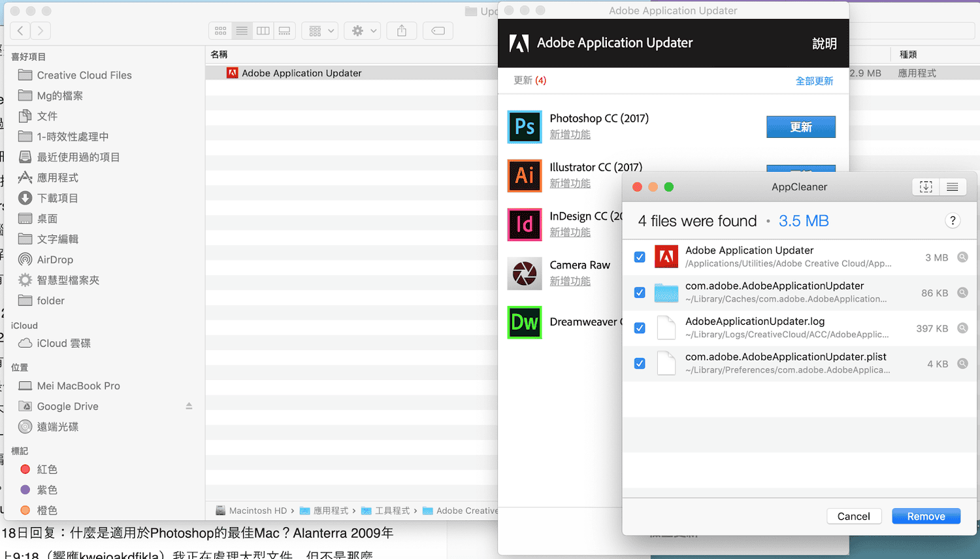Open the Finder action gear menu

tap(363, 31)
